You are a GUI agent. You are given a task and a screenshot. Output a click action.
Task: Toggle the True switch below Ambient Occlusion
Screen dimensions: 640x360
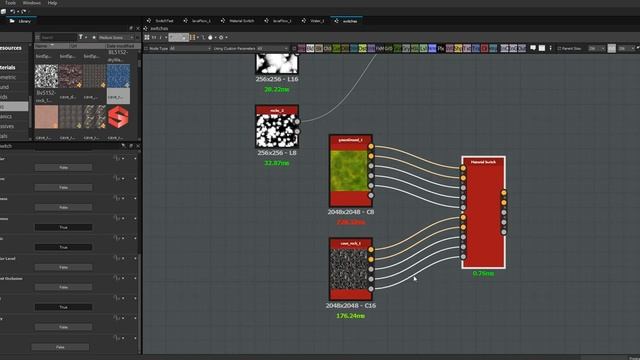(63, 307)
